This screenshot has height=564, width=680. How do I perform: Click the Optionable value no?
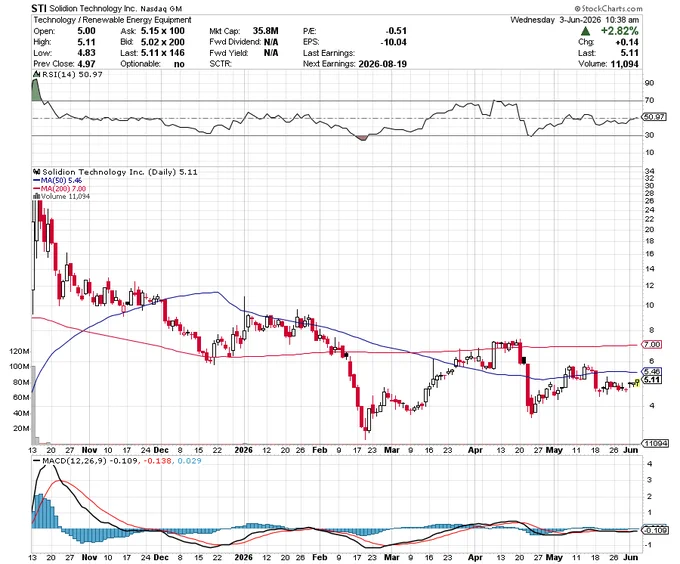pyautogui.click(x=179, y=64)
